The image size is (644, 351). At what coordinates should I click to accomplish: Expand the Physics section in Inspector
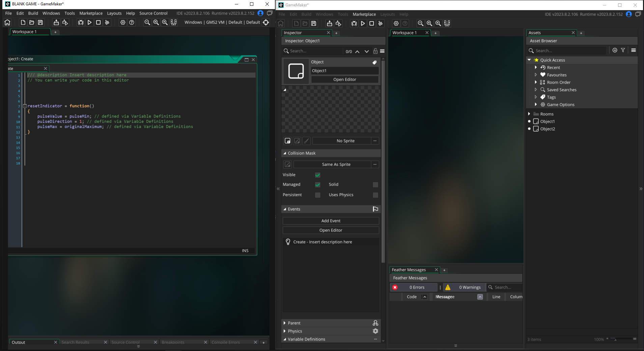[285, 331]
